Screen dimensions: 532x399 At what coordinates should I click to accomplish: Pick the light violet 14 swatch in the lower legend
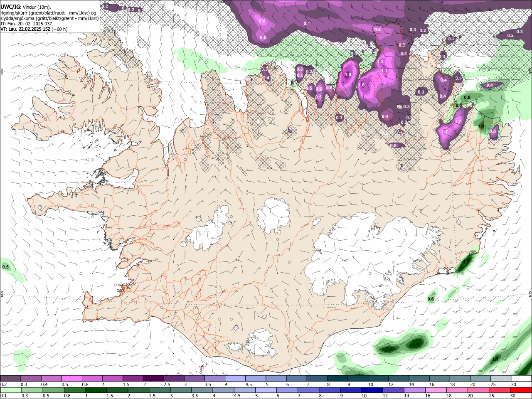[x=415, y=390]
